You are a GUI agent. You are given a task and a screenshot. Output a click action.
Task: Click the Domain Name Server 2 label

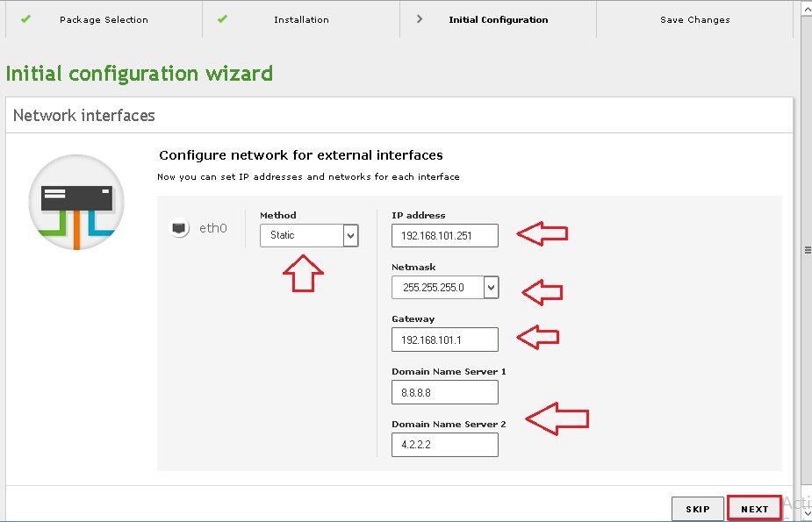tap(449, 425)
